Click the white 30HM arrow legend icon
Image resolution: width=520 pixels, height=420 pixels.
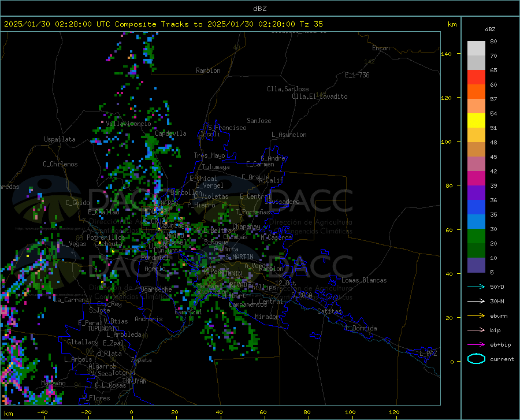click(x=476, y=302)
